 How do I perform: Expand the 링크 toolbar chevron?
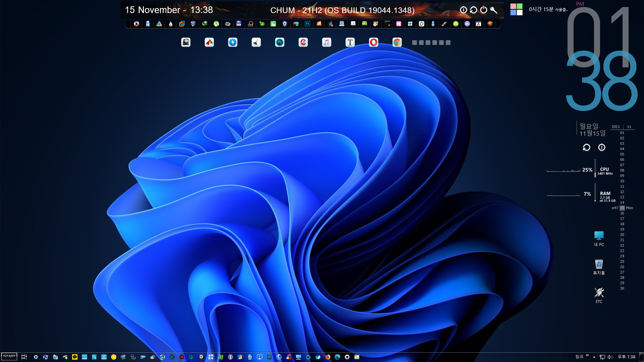pyautogui.click(x=587, y=355)
